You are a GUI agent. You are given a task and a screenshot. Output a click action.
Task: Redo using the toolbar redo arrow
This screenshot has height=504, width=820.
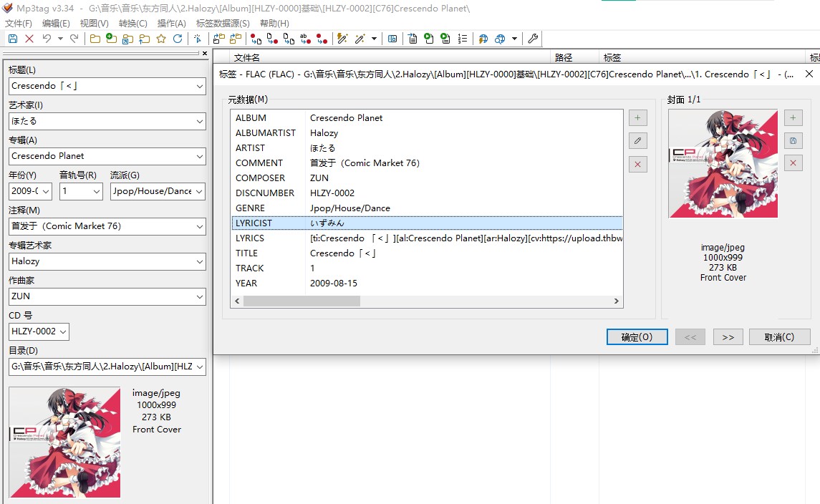(x=74, y=39)
